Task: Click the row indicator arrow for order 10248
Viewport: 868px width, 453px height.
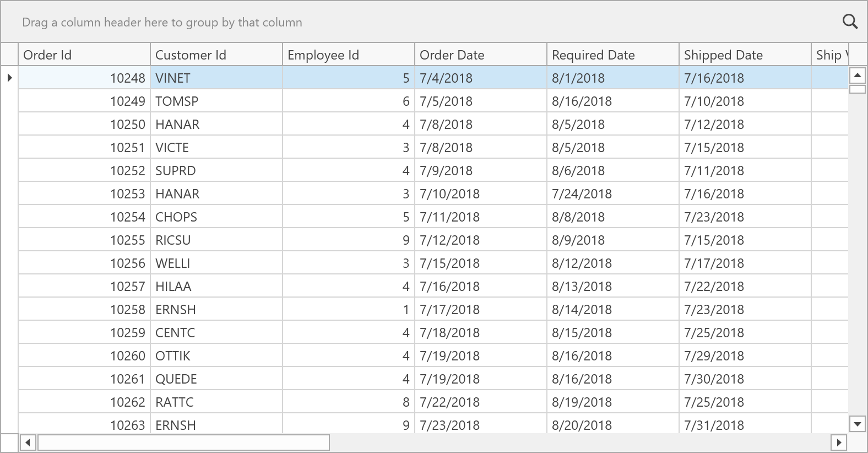Action: click(9, 78)
